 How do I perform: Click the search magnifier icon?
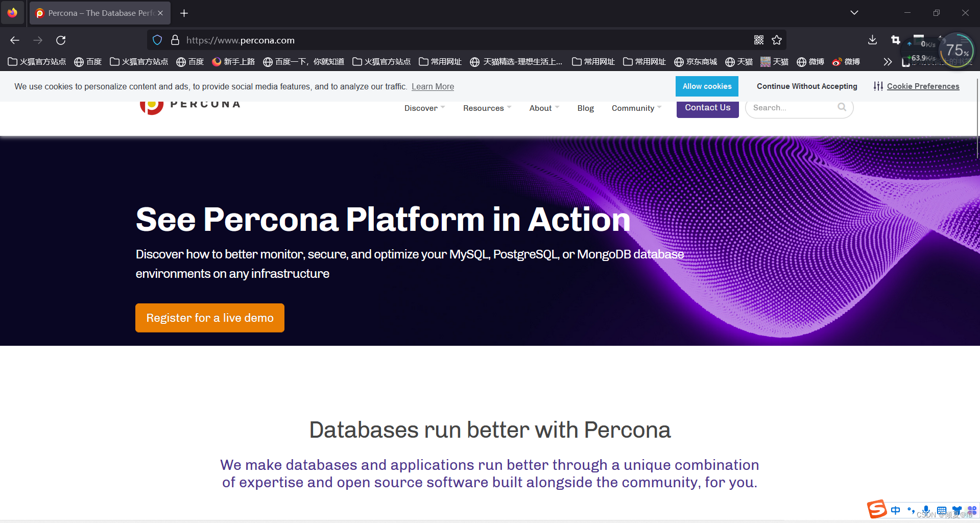[x=842, y=107]
